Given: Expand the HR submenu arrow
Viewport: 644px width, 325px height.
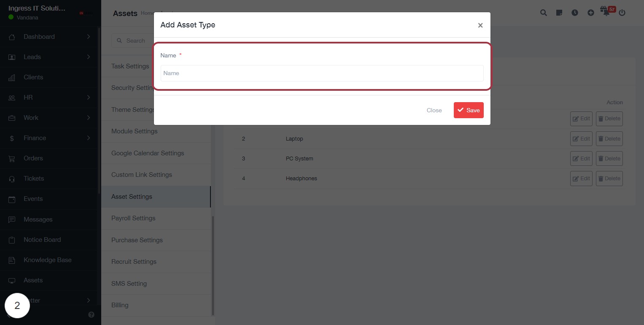Looking at the screenshot, I should tap(89, 97).
